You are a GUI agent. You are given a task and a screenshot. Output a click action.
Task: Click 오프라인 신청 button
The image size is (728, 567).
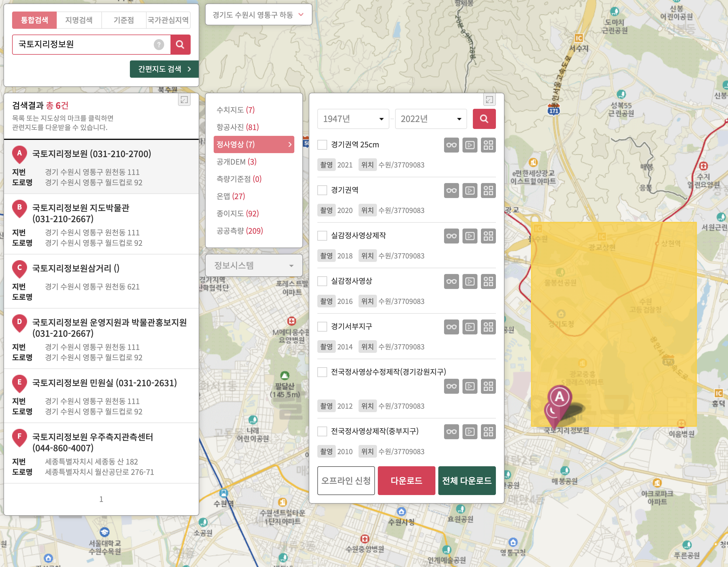(x=346, y=480)
